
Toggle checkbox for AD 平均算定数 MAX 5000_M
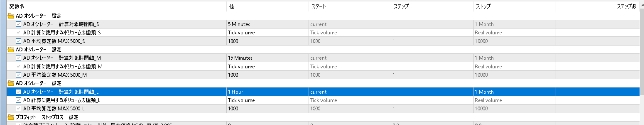tap(18, 75)
